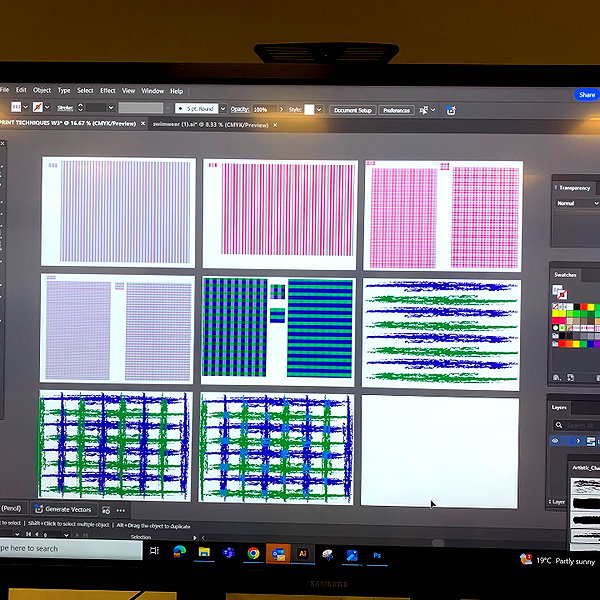Select the Layers panel tab
This screenshot has height=600, width=600.
(559, 407)
